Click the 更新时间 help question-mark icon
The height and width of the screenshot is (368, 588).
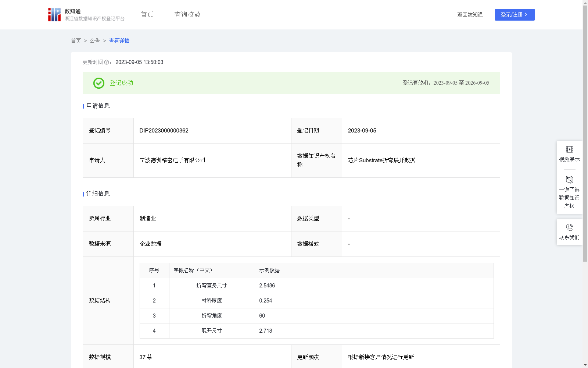point(107,63)
